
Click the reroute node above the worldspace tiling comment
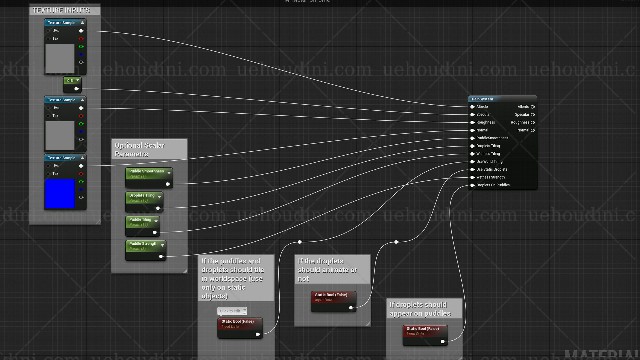[300, 242]
